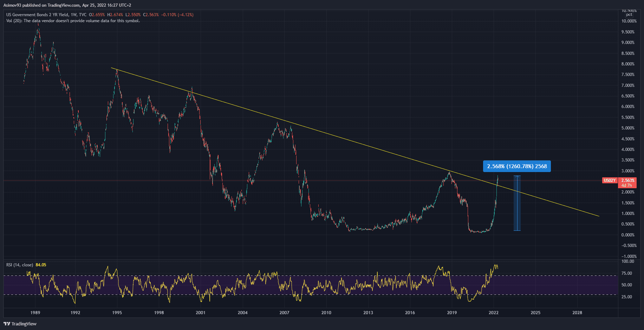The width and height of the screenshot is (644, 330).
Task: Click the US02Y red symbol tag
Action: pyautogui.click(x=610, y=180)
